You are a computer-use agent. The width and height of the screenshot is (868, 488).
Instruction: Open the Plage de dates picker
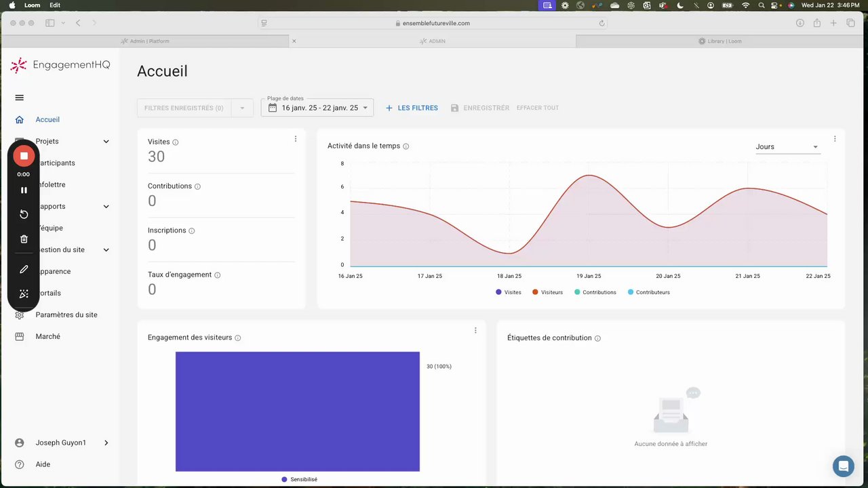pyautogui.click(x=317, y=108)
